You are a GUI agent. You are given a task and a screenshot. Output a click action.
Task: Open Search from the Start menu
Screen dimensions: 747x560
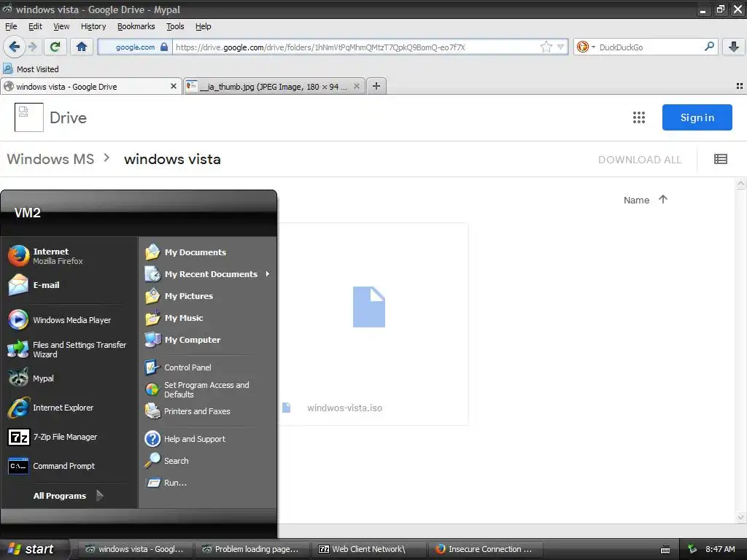pyautogui.click(x=208, y=461)
